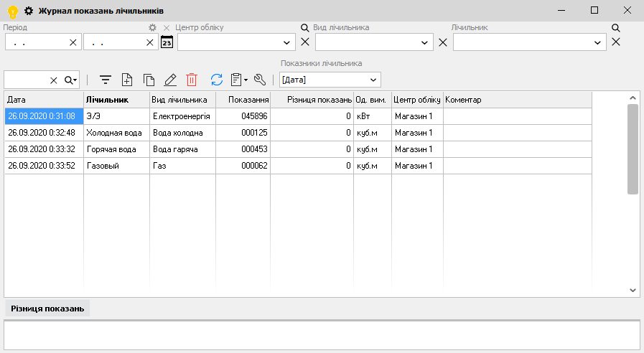Click the period gear settings icon

(x=152, y=28)
